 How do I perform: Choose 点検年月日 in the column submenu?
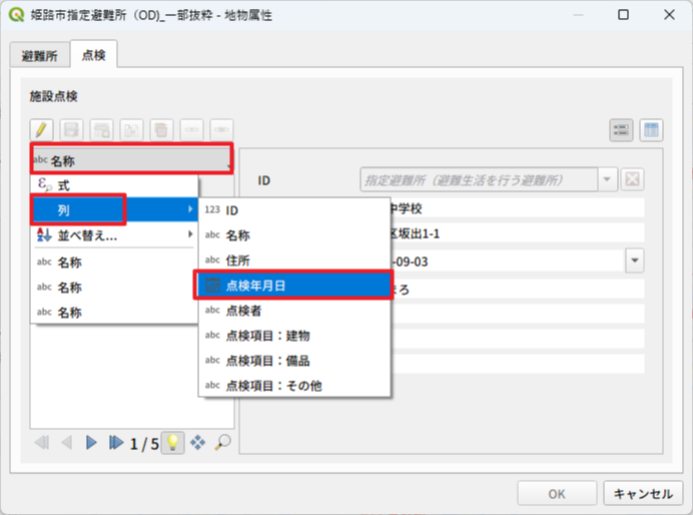click(x=257, y=285)
